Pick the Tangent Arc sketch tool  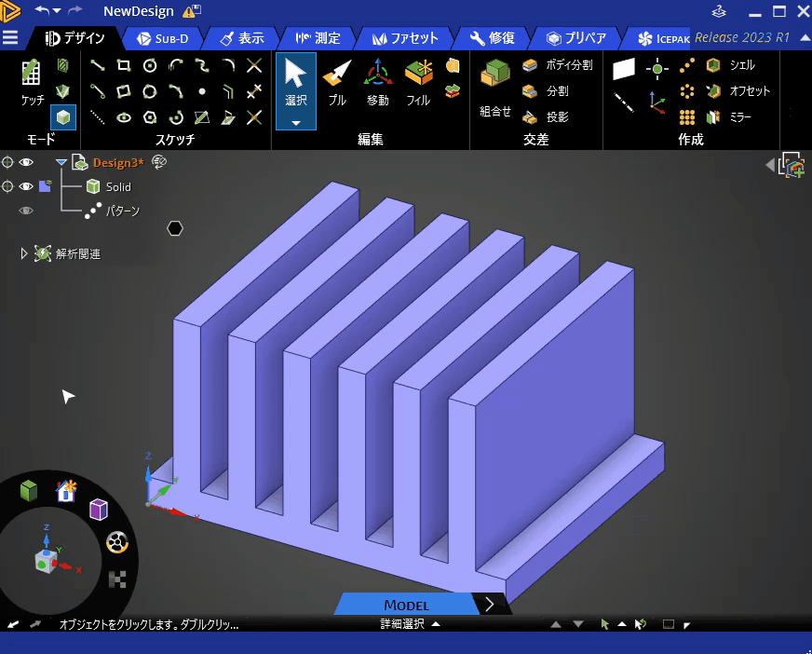(x=176, y=65)
